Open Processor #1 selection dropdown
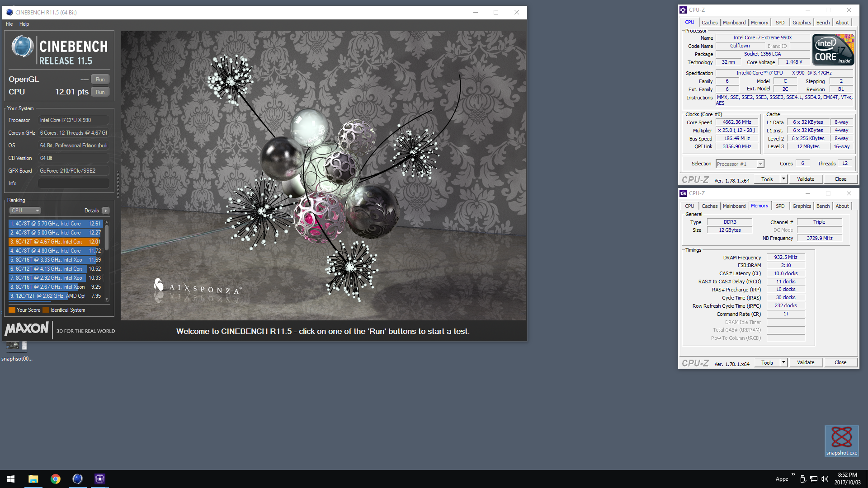The width and height of the screenshot is (868, 488). click(740, 164)
